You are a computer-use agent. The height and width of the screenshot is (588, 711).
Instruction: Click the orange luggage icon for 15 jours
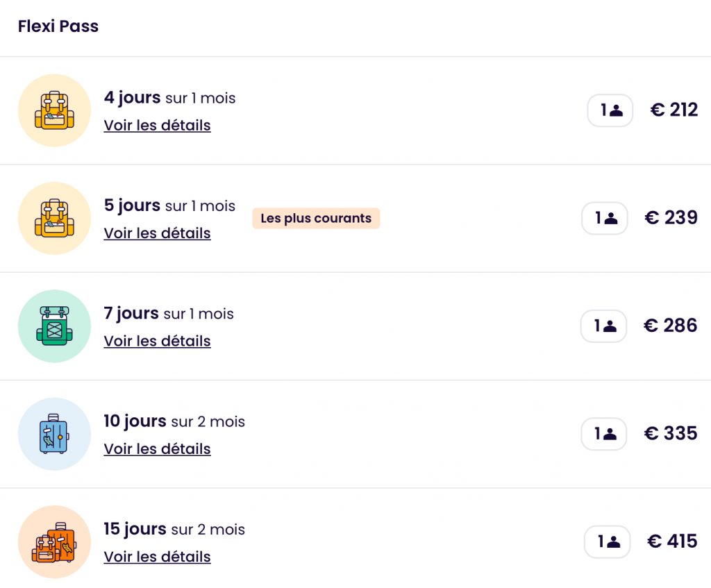click(x=54, y=541)
